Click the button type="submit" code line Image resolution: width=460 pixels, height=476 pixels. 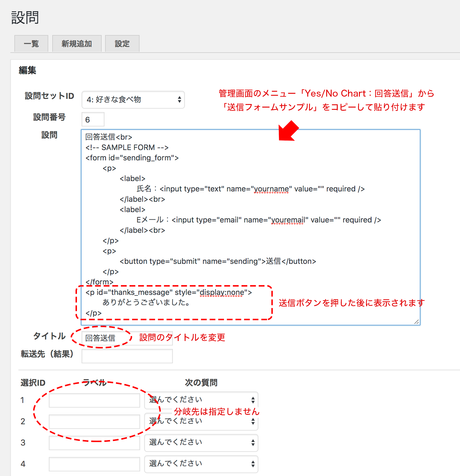pos(218,261)
